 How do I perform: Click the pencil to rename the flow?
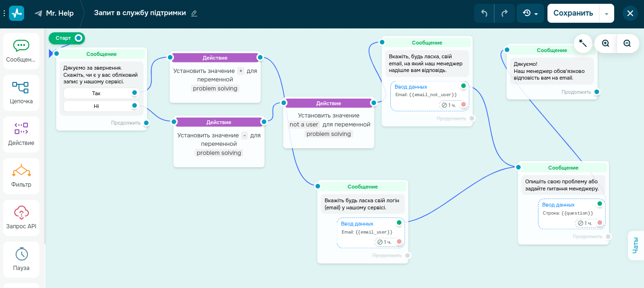(x=194, y=14)
